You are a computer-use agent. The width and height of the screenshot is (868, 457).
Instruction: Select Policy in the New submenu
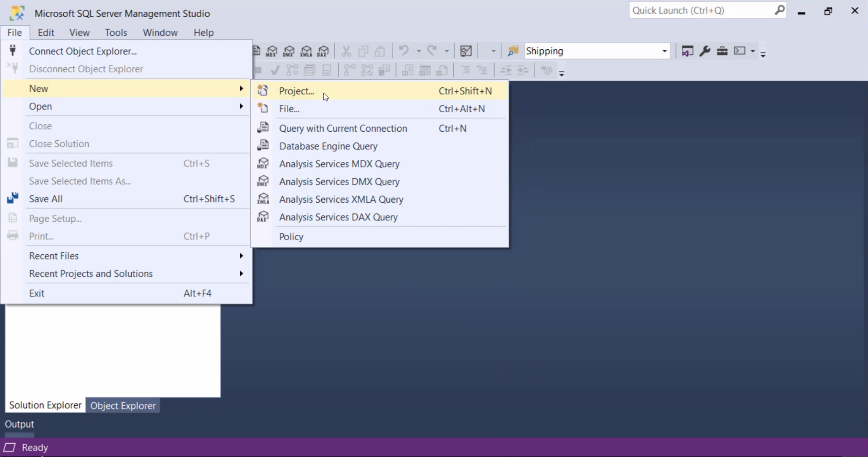pyautogui.click(x=379, y=237)
